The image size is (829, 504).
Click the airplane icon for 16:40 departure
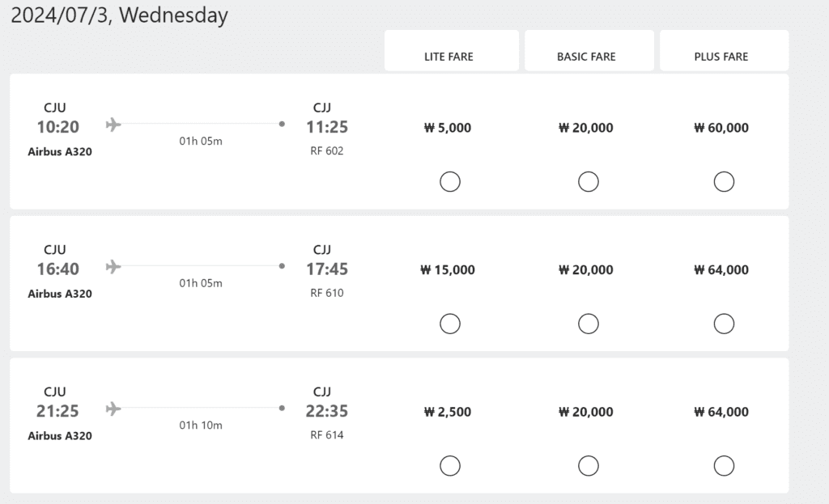tap(113, 266)
